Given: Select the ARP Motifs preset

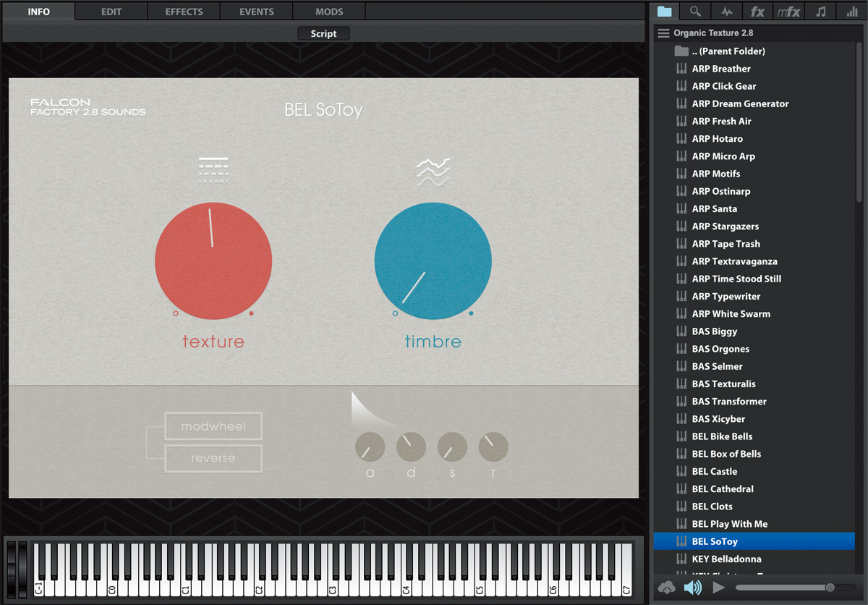Looking at the screenshot, I should (754, 174).
